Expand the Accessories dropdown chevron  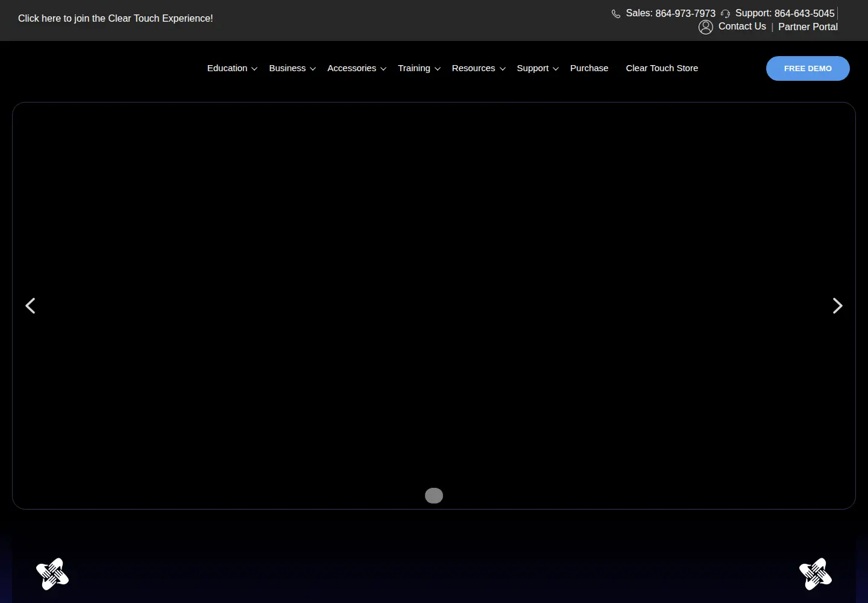[383, 69]
